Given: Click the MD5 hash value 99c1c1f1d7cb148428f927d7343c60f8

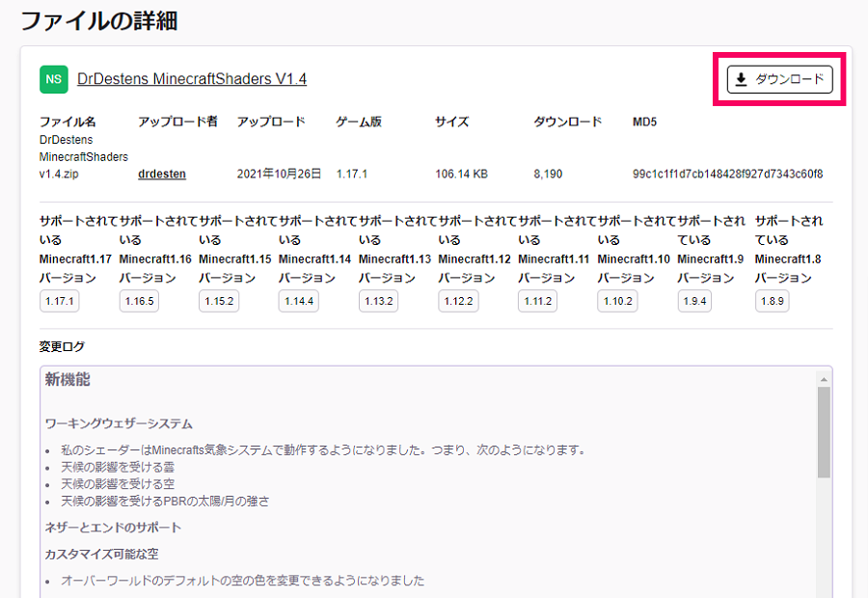Looking at the screenshot, I should click(727, 174).
